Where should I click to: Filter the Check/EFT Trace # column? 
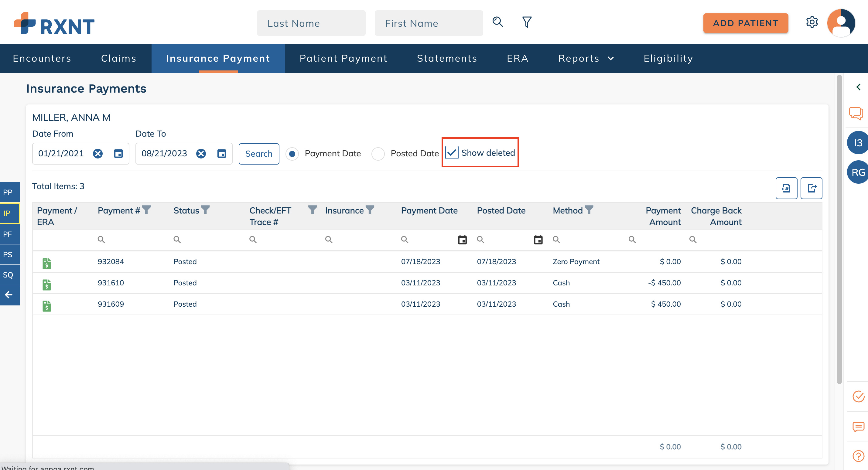click(x=312, y=210)
